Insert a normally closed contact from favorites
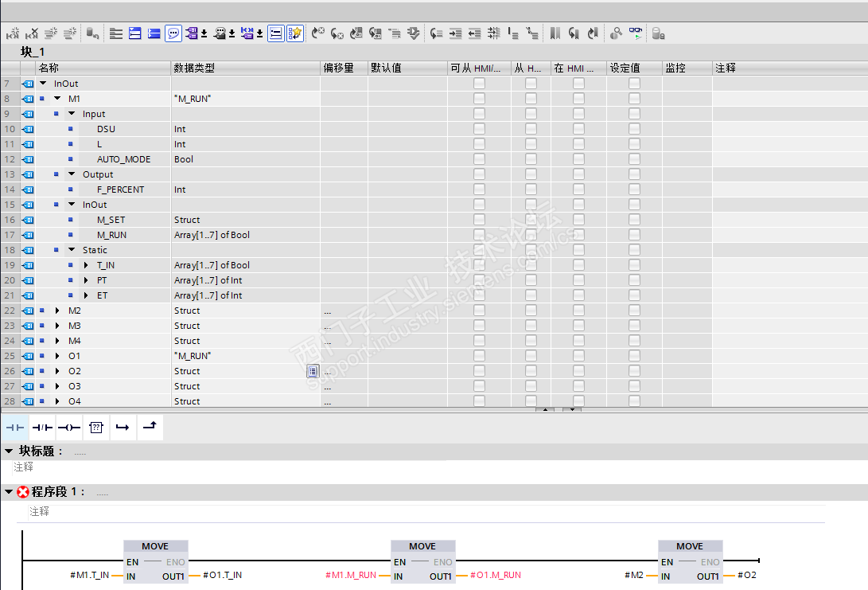 pos(42,428)
